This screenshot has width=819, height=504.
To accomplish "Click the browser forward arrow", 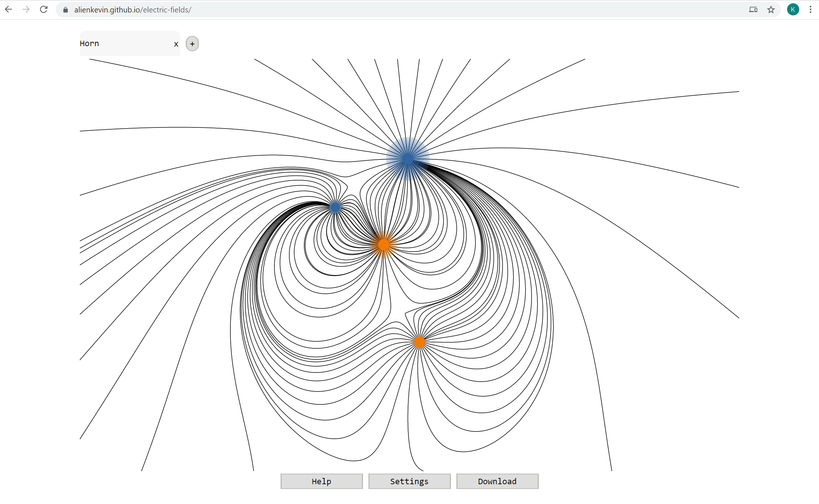I will click(x=26, y=10).
